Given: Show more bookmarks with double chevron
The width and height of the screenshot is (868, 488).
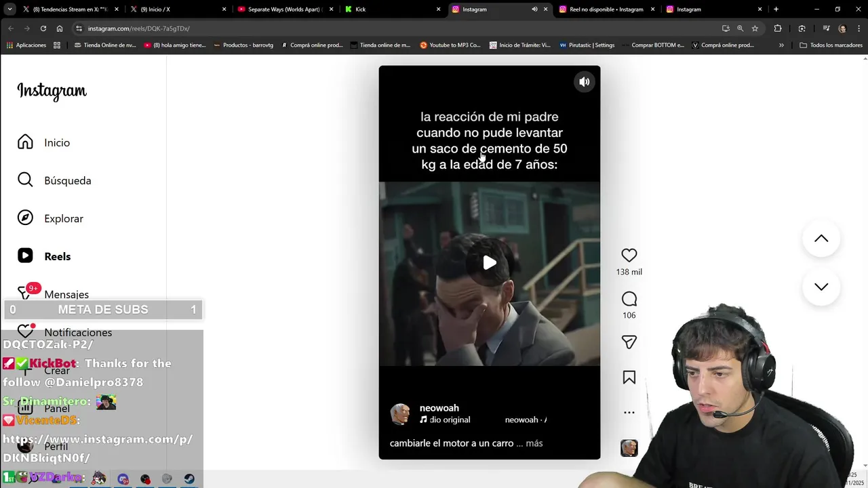Looking at the screenshot, I should [x=781, y=45].
